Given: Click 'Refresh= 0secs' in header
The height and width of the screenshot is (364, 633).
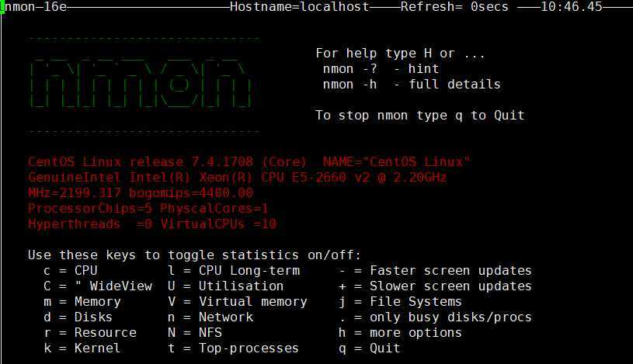Looking at the screenshot, I should (x=454, y=7).
